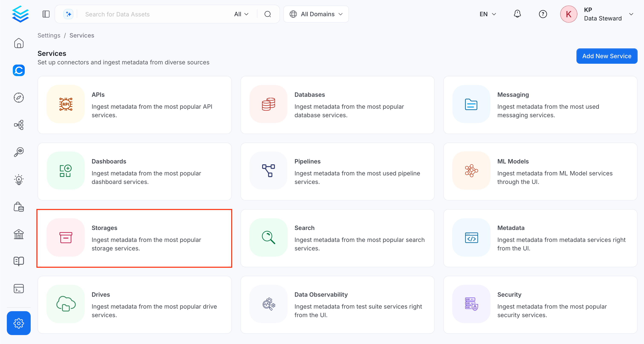Viewport: 644px width, 344px height.
Task: Open the terminal console sidebar icon
Action: point(19,289)
